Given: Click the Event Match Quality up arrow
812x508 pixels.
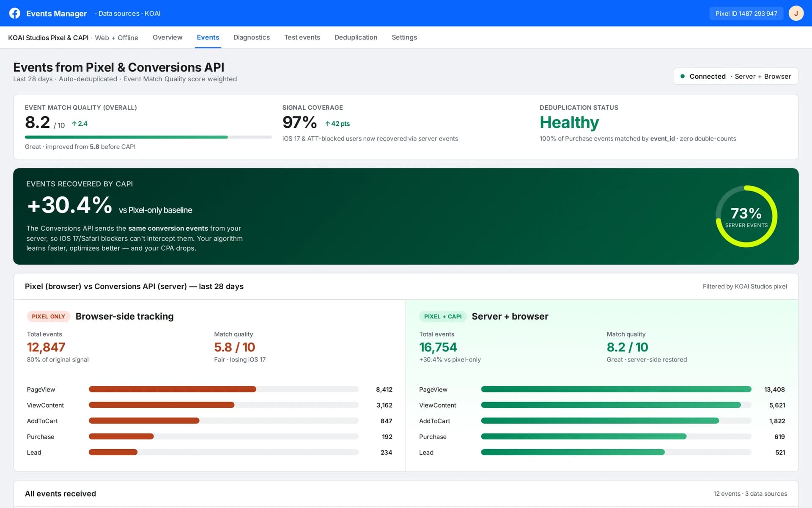Looking at the screenshot, I should coord(74,124).
